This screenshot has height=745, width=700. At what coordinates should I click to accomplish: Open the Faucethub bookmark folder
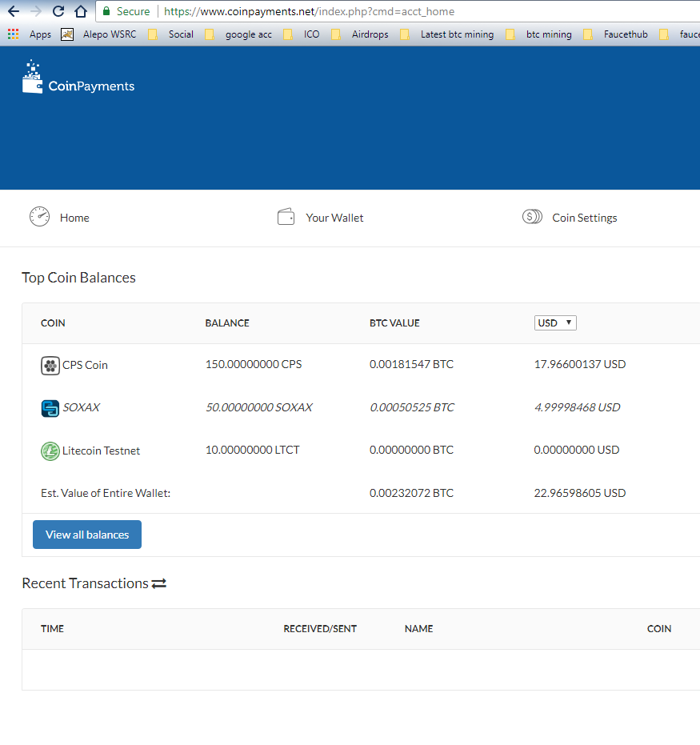tap(615, 34)
